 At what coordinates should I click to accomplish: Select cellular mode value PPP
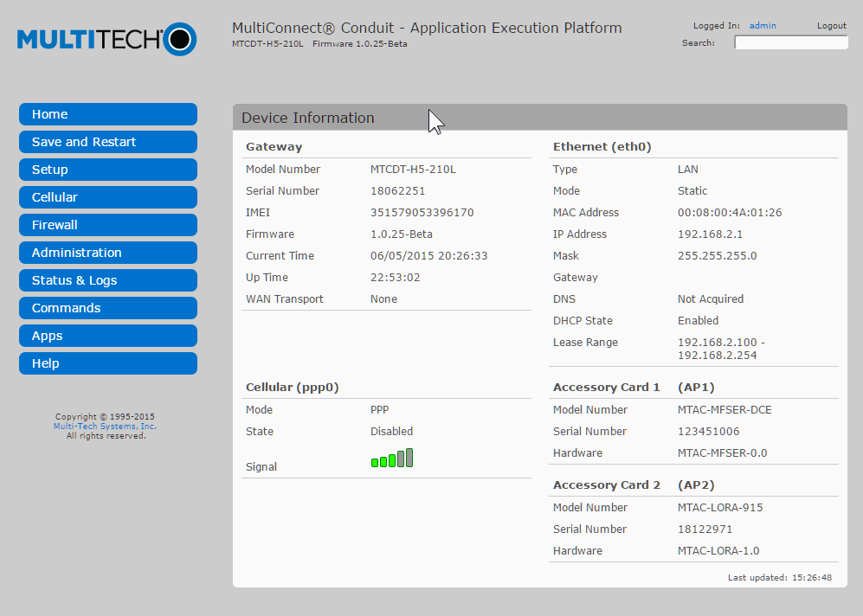[380, 410]
